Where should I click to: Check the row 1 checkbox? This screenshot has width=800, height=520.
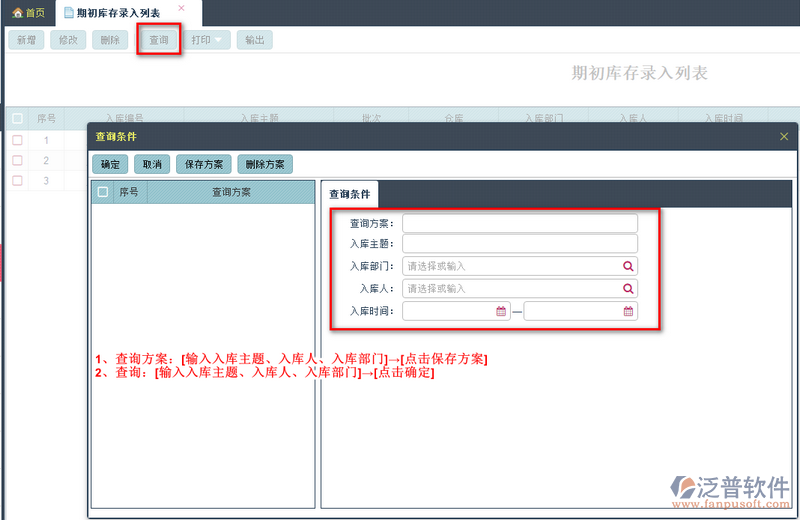[x=17, y=140]
